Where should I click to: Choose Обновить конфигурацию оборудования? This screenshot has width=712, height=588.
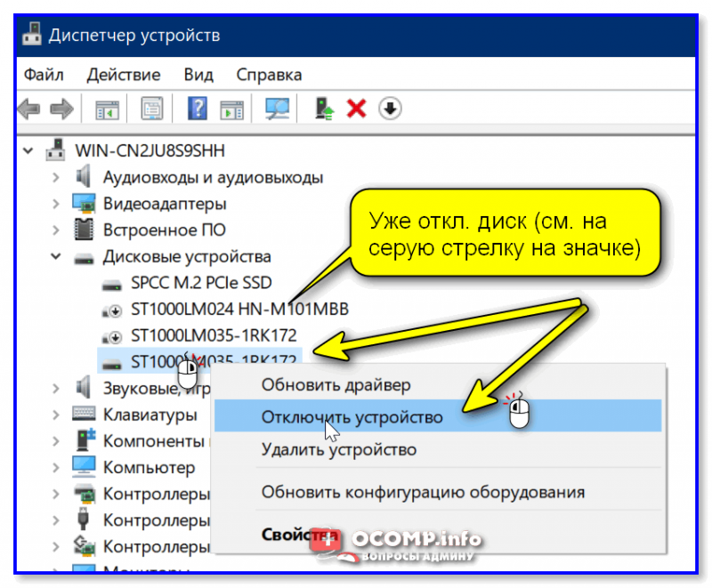[423, 492]
